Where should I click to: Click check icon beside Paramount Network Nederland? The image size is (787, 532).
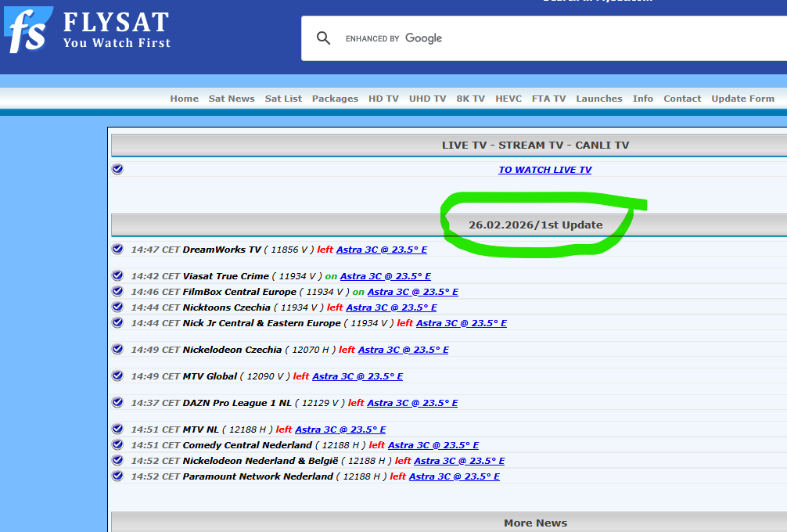click(117, 475)
